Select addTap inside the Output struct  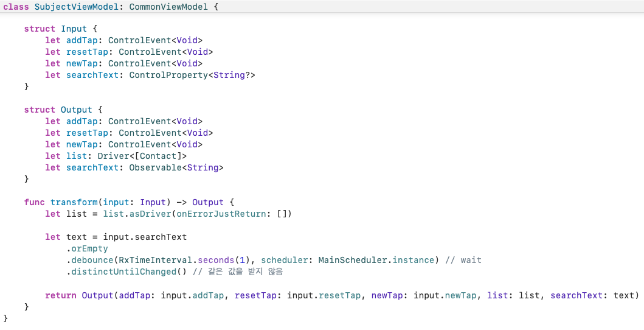coord(81,121)
